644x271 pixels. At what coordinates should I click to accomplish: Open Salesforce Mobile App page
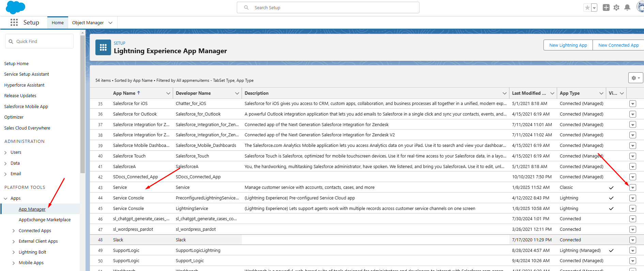(x=26, y=107)
